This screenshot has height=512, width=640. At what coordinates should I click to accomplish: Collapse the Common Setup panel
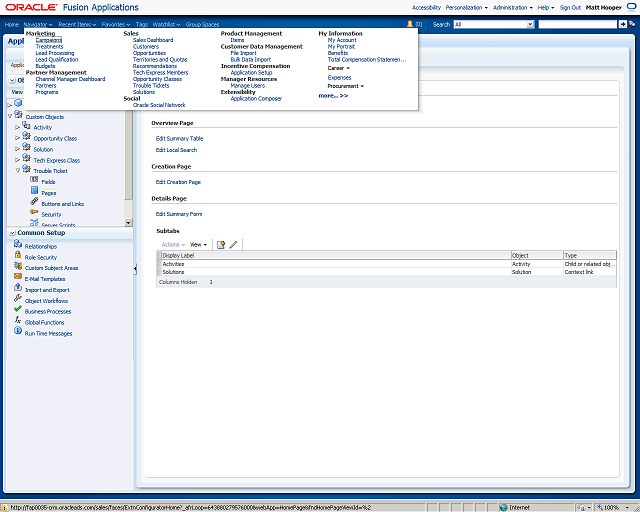point(13,233)
